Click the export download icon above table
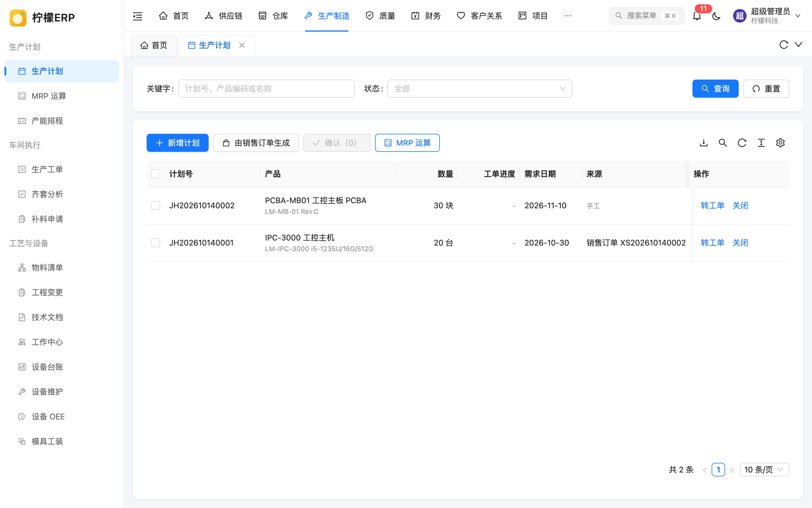 pyautogui.click(x=704, y=143)
